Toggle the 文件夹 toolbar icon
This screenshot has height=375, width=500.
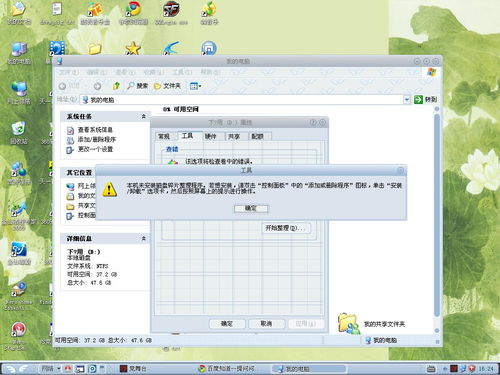(x=167, y=86)
